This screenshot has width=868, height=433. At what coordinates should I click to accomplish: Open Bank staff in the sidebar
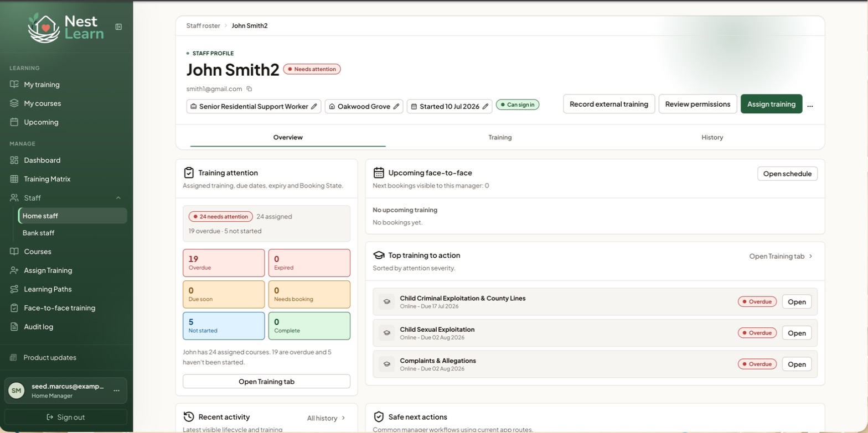pos(73,233)
